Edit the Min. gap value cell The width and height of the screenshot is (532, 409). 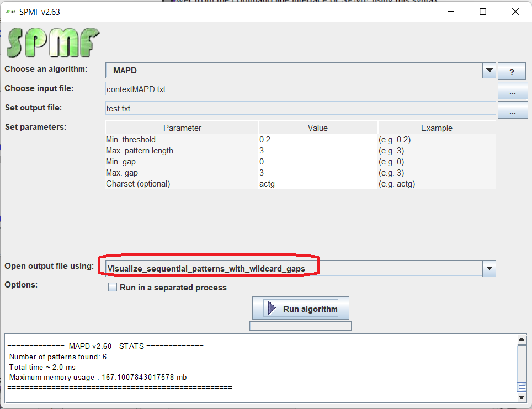coord(317,162)
